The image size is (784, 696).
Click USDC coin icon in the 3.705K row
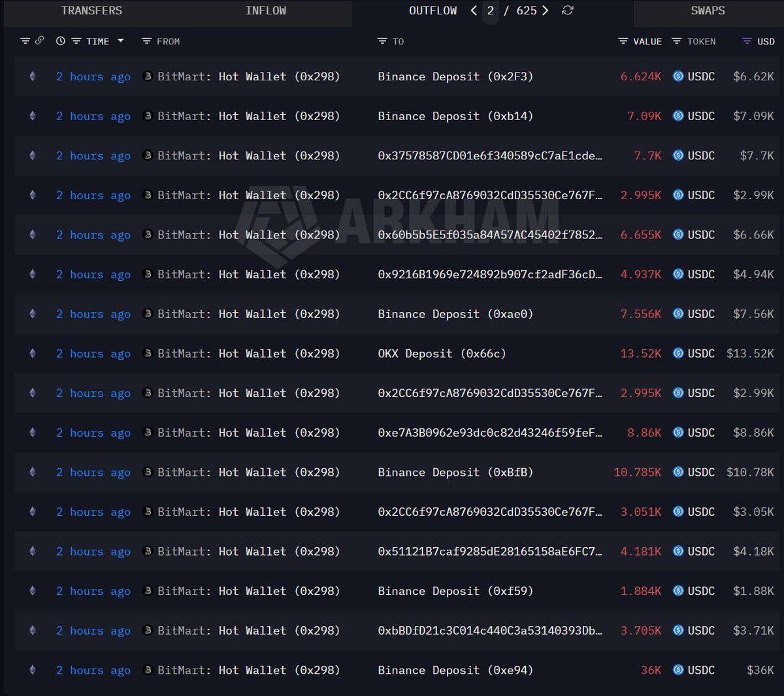pyautogui.click(x=678, y=630)
